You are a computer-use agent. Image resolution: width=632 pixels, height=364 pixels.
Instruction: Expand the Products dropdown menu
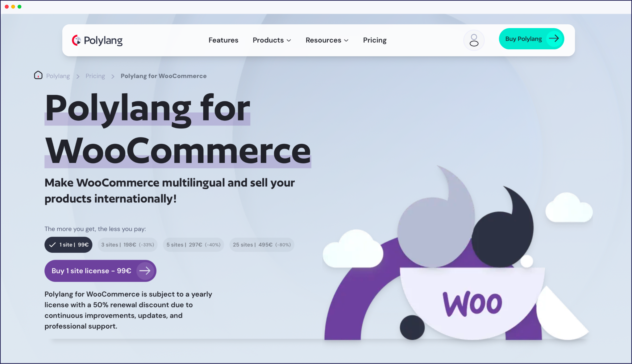click(272, 40)
